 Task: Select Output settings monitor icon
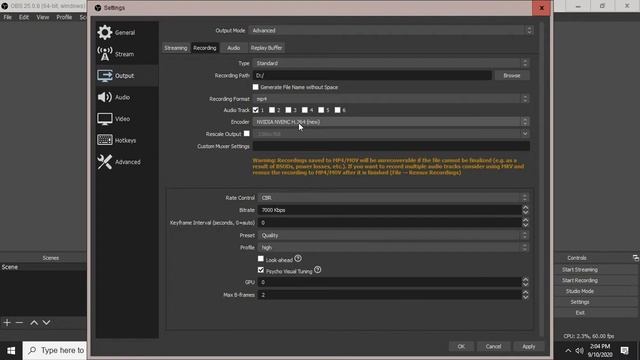(x=105, y=76)
